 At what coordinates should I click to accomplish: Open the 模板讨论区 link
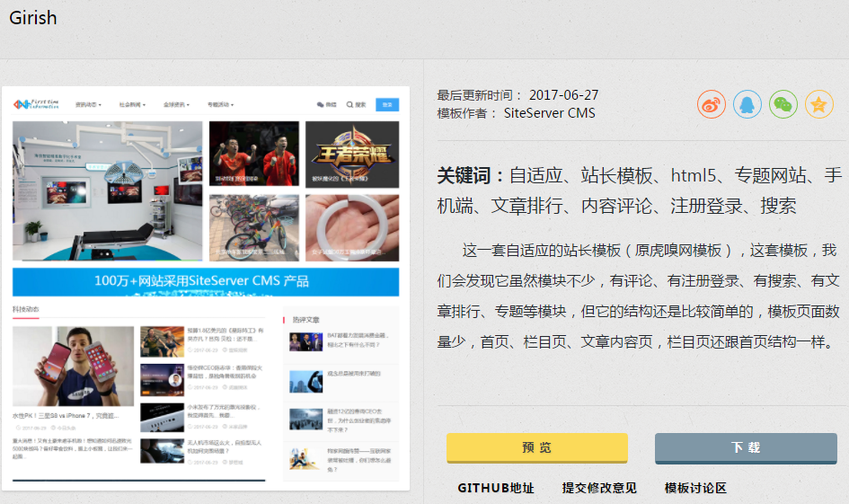click(x=695, y=488)
